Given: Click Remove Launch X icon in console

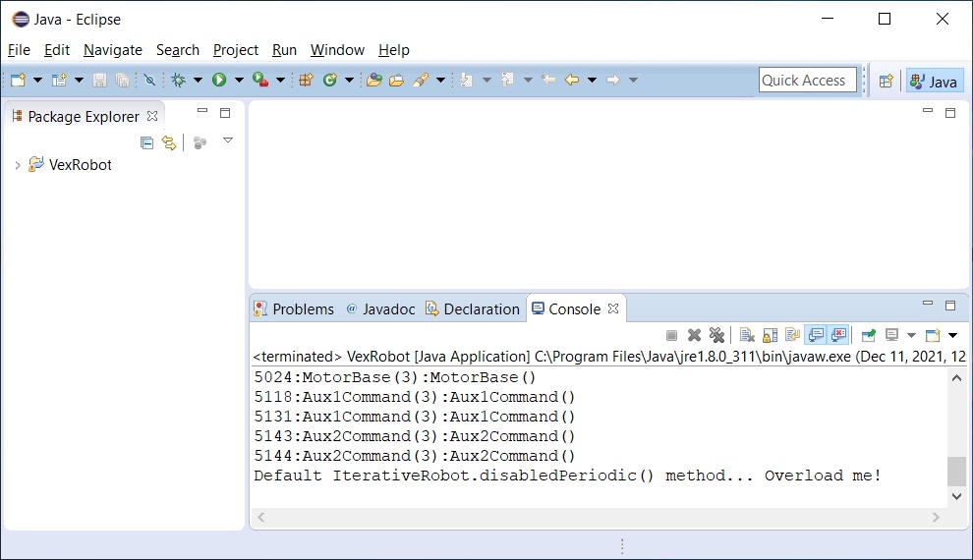Looking at the screenshot, I should [x=694, y=335].
